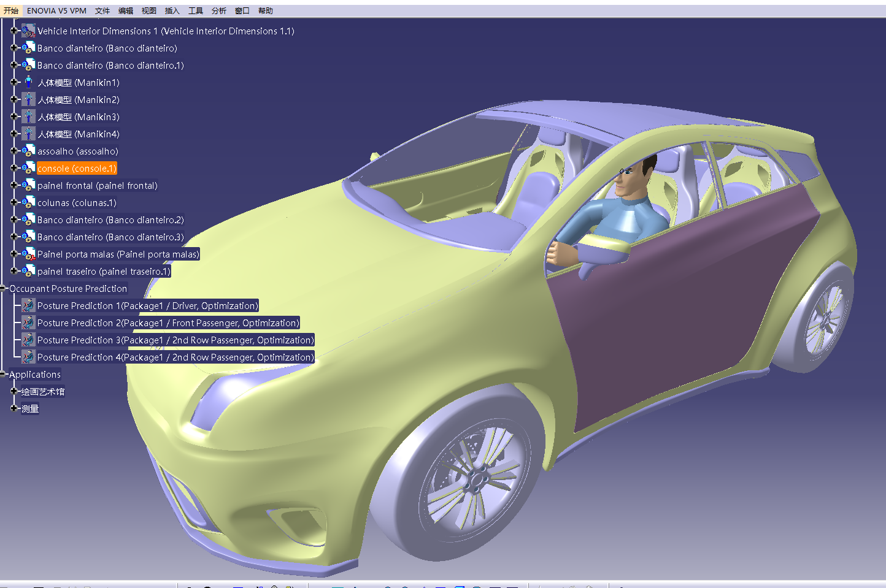886x588 pixels.
Task: Select the Occupant Posture Prediction label
Action: (x=68, y=288)
